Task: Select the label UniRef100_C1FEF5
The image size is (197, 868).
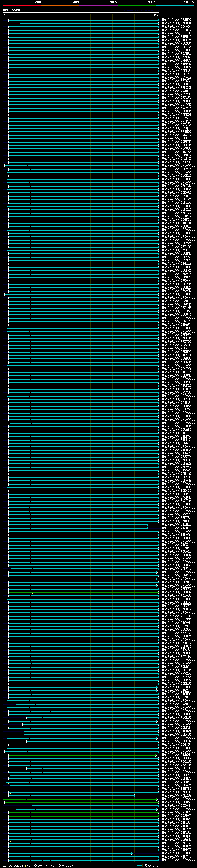Action: coord(177,139)
